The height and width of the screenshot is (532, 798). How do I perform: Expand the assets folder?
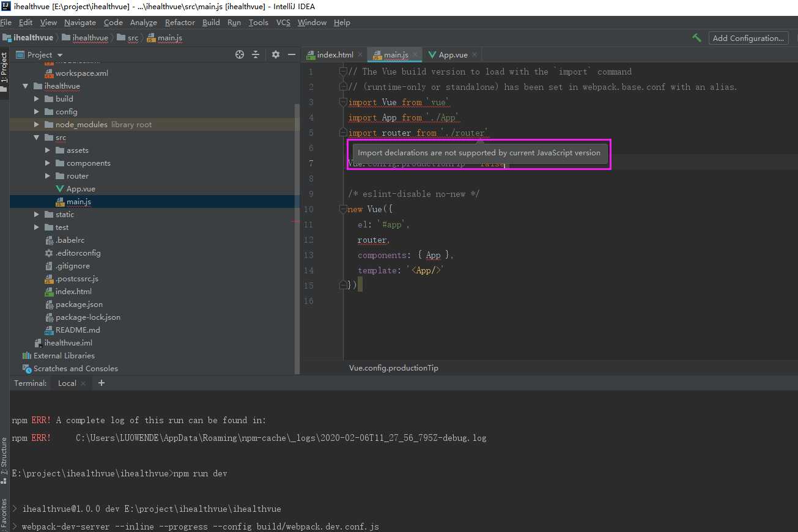pyautogui.click(x=48, y=150)
